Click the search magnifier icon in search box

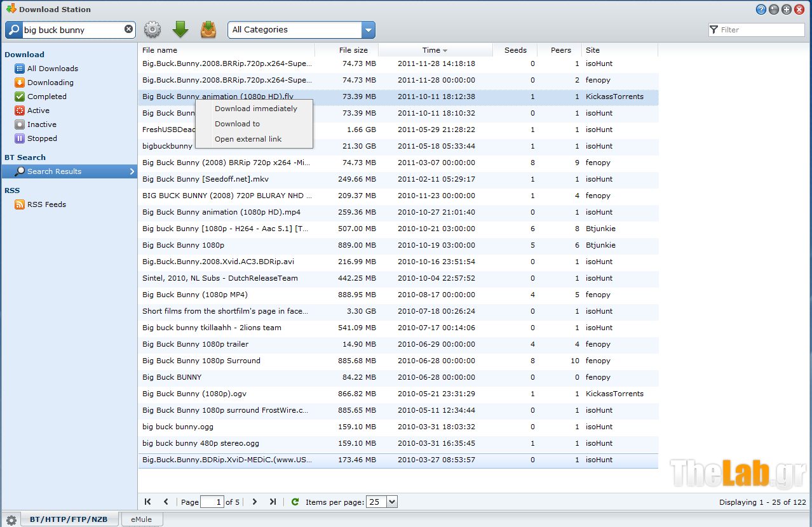(14, 30)
